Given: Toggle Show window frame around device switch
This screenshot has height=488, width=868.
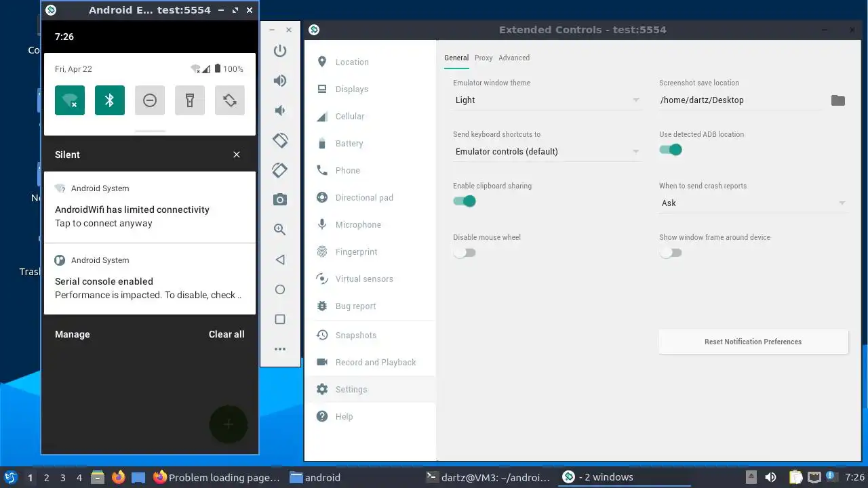Looking at the screenshot, I should pyautogui.click(x=671, y=253).
